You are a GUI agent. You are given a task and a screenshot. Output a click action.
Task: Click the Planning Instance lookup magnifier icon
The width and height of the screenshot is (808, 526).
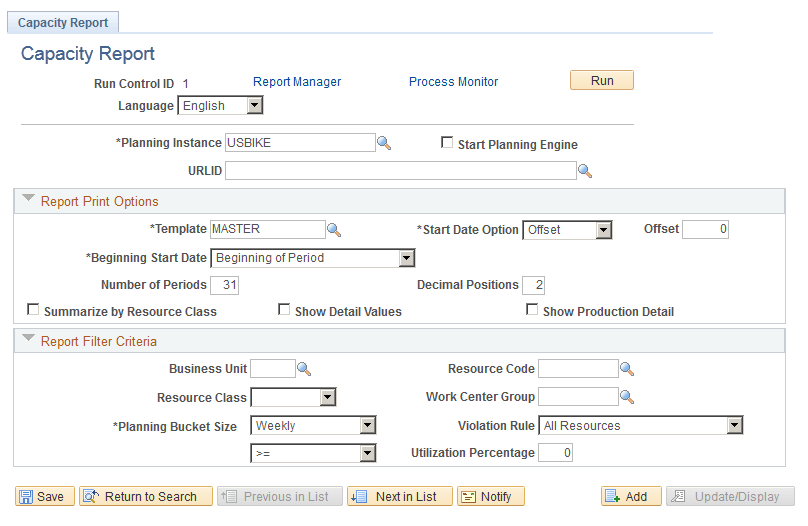(x=384, y=143)
